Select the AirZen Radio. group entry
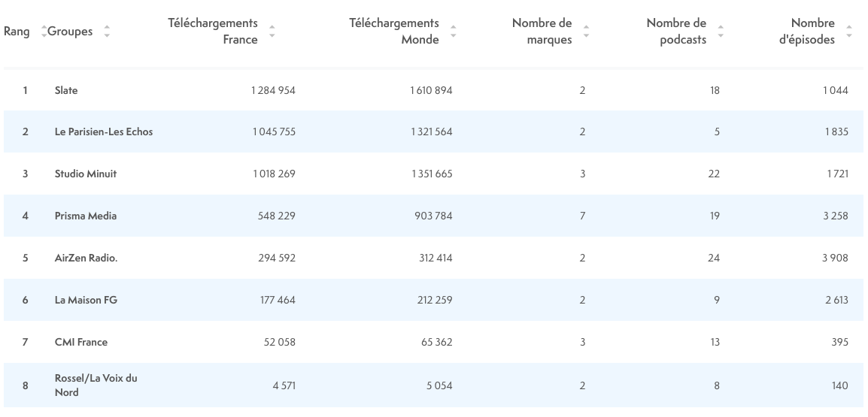The image size is (868, 417). pos(86,258)
